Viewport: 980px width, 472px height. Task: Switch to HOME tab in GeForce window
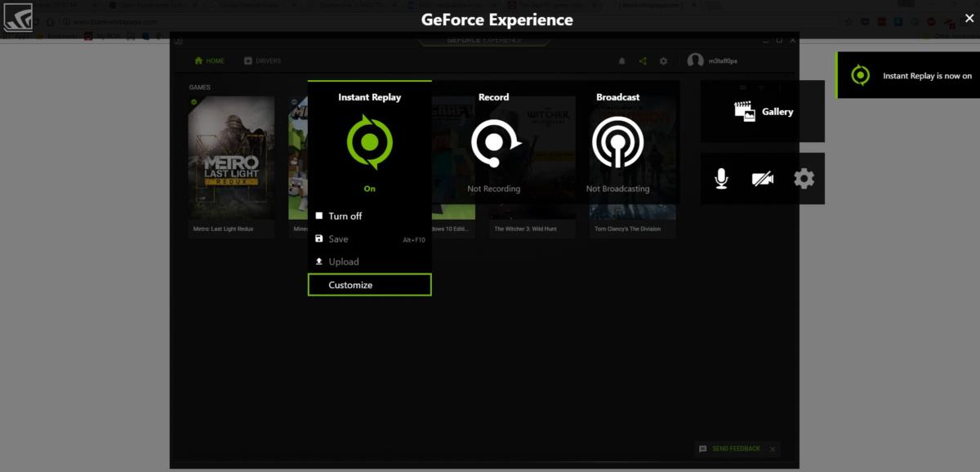[x=209, y=61]
